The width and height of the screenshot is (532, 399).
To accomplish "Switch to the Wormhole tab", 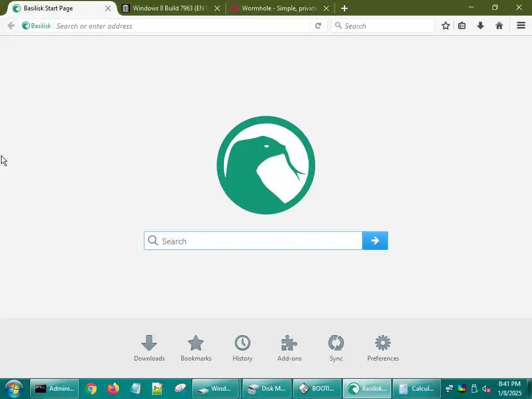I will 280,8.
